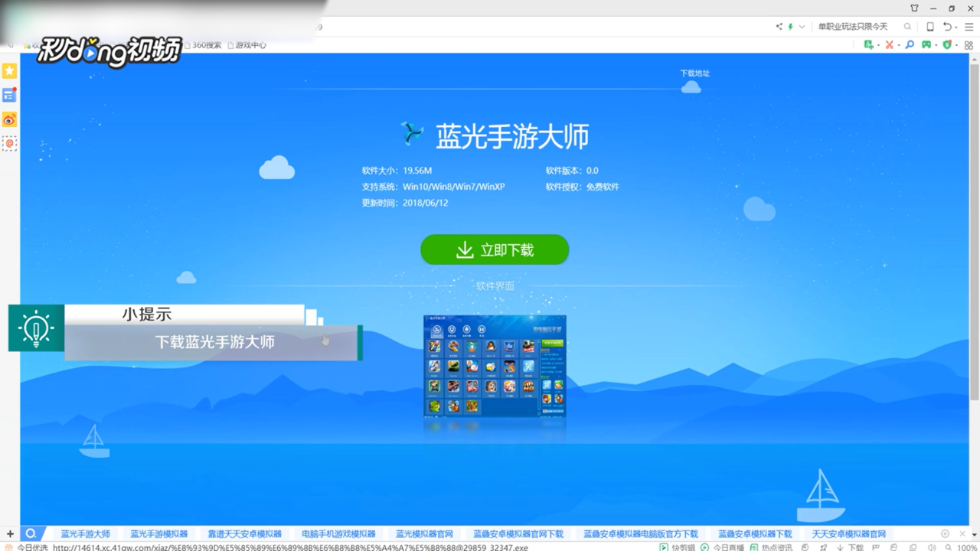Viewport: 980px width, 551px height.
Task: Click the undo closed page arrow icon
Action: [947, 27]
